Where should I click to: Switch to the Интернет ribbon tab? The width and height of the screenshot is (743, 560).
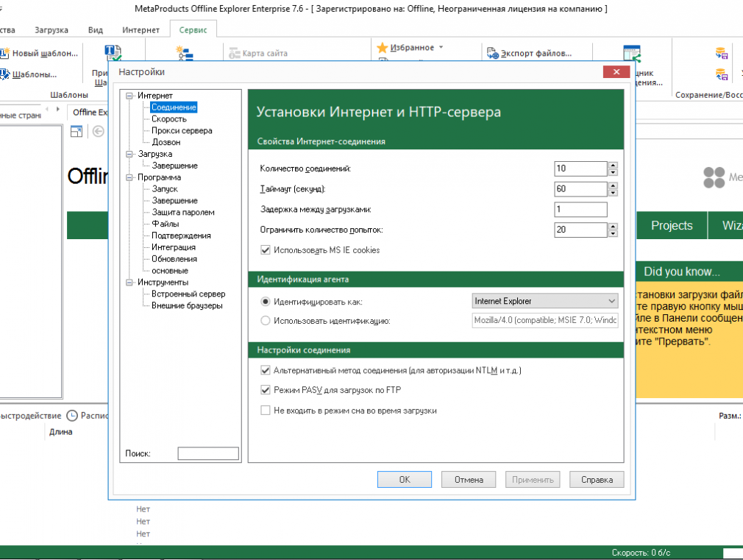point(141,30)
